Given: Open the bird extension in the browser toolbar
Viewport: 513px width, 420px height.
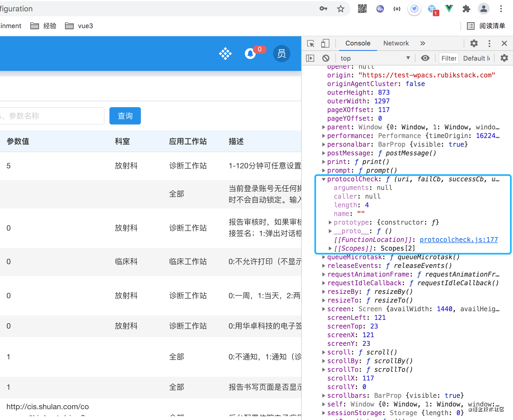Looking at the screenshot, I should point(414,9).
